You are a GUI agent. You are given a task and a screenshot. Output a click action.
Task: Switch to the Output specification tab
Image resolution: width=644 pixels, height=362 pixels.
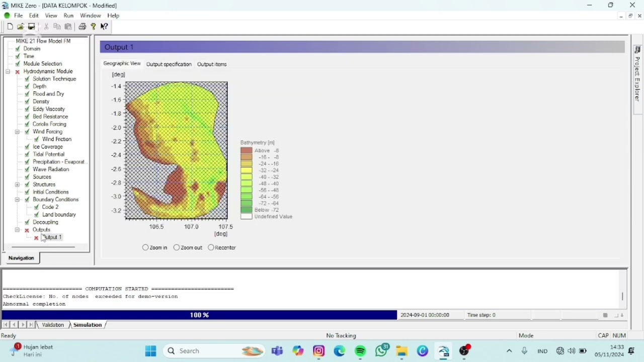click(169, 64)
